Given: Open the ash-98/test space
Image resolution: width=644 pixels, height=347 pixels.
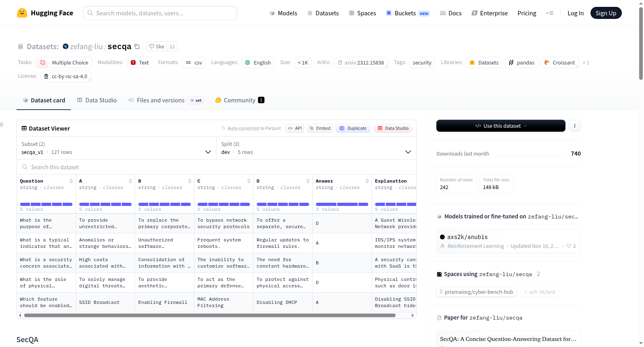Looking at the screenshot, I should click(539, 292).
